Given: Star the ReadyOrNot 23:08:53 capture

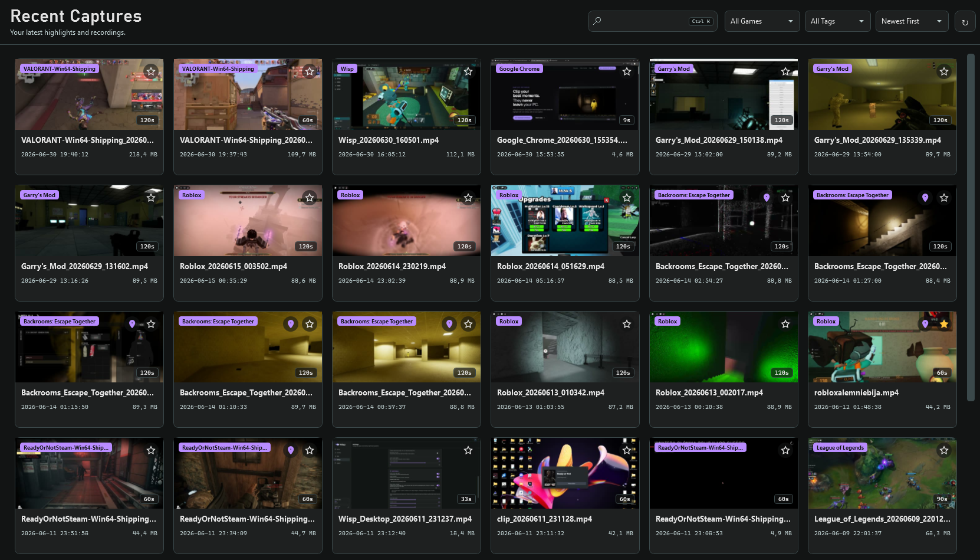Looking at the screenshot, I should [785, 450].
